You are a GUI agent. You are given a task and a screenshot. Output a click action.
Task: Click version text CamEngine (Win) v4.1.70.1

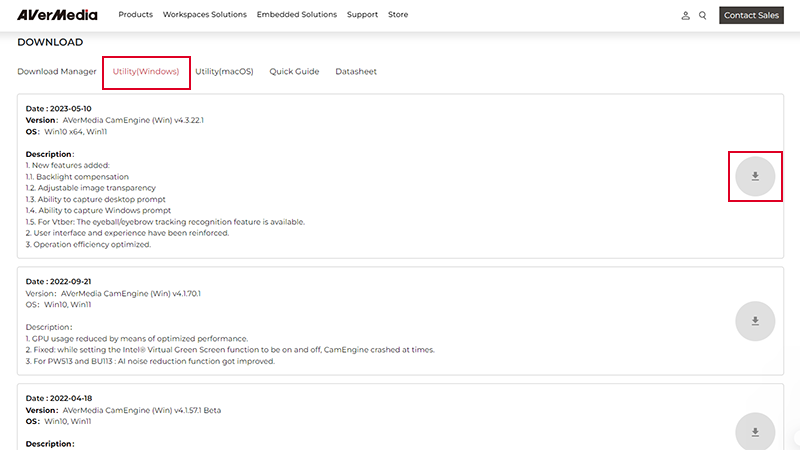click(131, 294)
